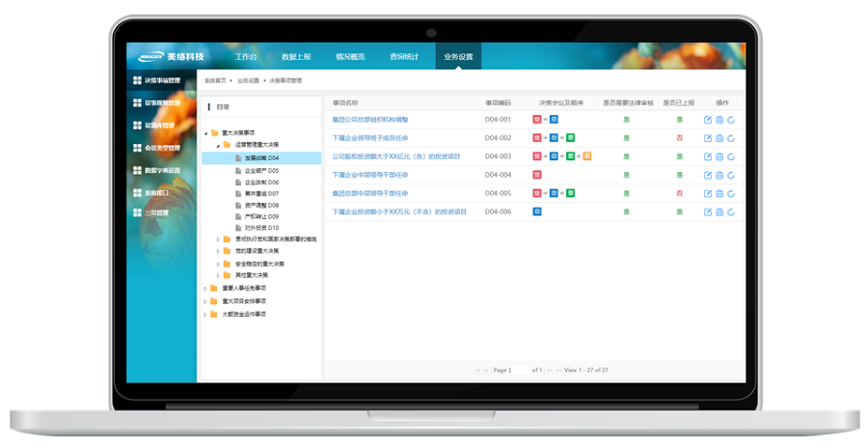Viewport: 868px width, 448px height.
Task: Expand the 重要人事任免事项 folder
Action: pos(204,288)
